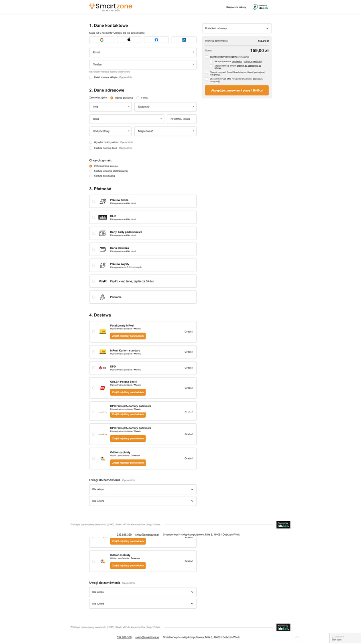Open the 'Zaloguj się' link
The image size is (361, 644).
click(120, 33)
